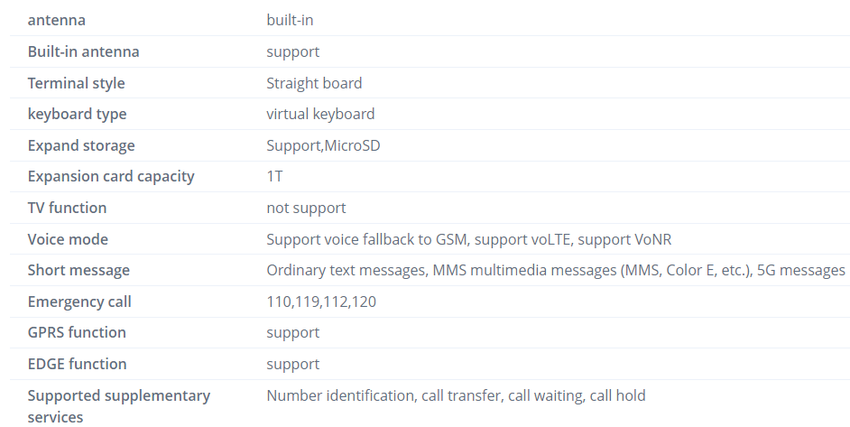850x427 pixels.
Task: Click 'Expansion card capacity' label
Action: pos(111,176)
